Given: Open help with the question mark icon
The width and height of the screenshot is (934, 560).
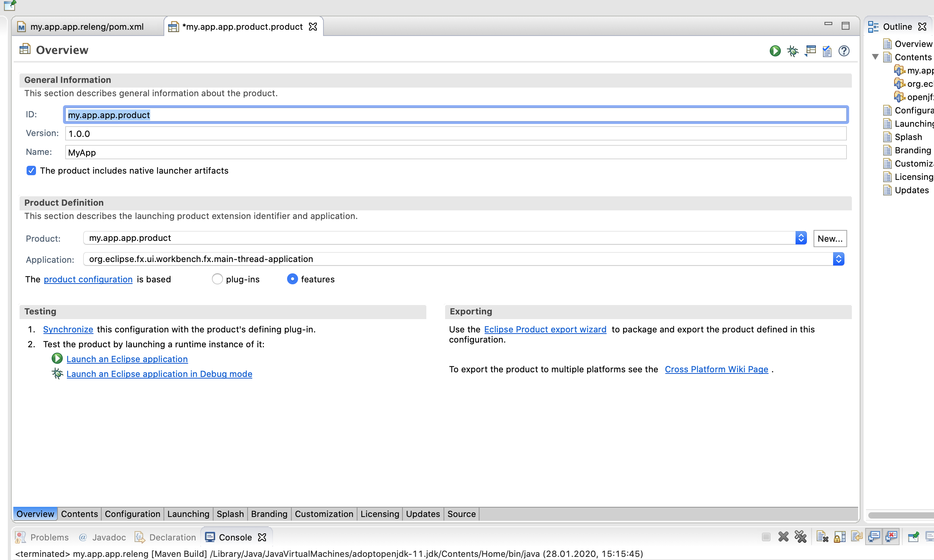Looking at the screenshot, I should pyautogui.click(x=844, y=51).
